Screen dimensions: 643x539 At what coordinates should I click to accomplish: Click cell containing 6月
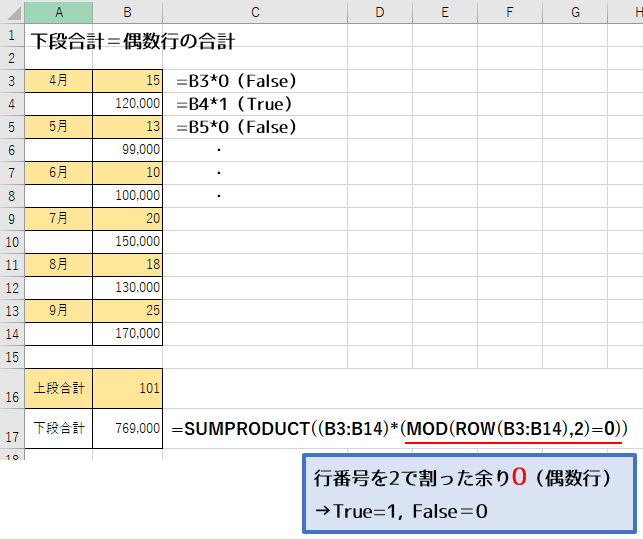(x=59, y=173)
